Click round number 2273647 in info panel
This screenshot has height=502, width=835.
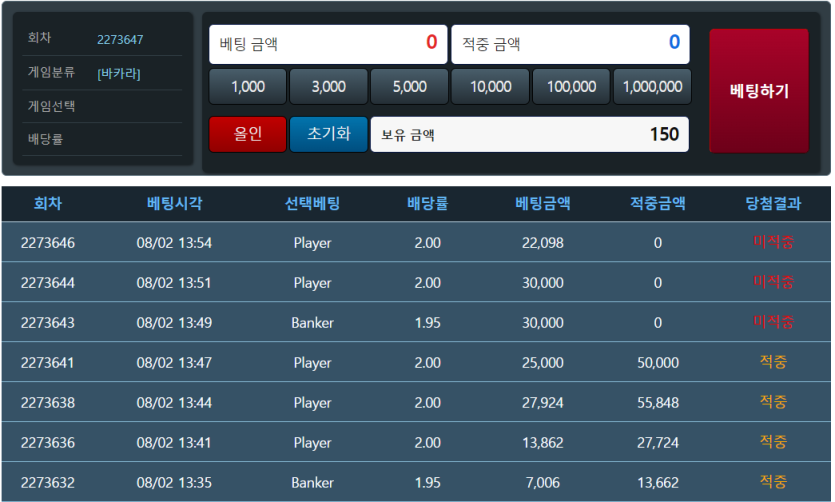click(120, 39)
